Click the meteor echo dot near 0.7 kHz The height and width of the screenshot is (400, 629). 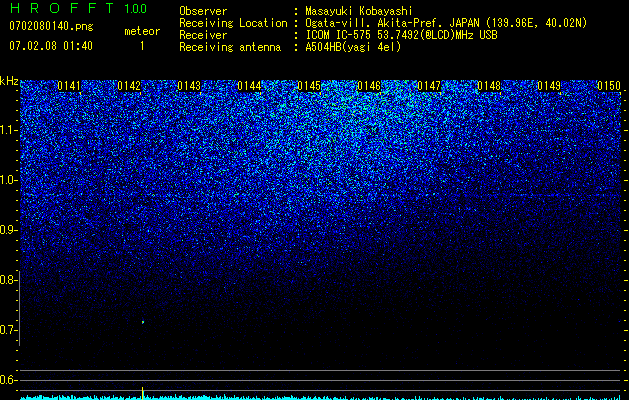point(143,322)
